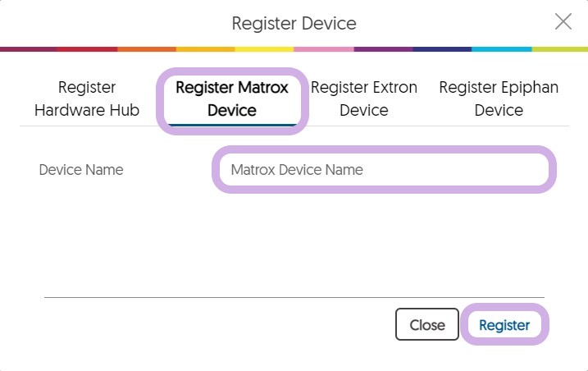Screen dimensions: 588x371
Task: Go to Register Epiphan Device tab
Action: pos(499,98)
